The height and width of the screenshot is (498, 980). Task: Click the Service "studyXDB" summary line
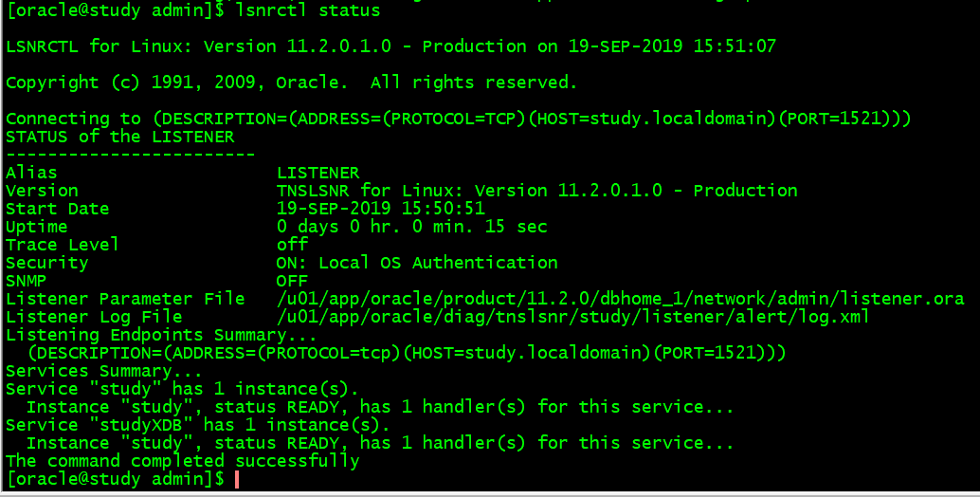pyautogui.click(x=197, y=425)
